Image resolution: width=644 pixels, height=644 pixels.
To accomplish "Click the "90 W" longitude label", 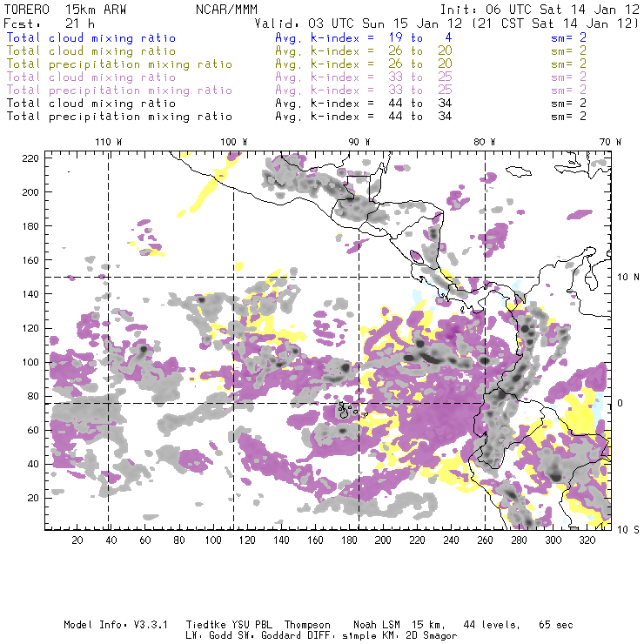I will coord(359,142).
